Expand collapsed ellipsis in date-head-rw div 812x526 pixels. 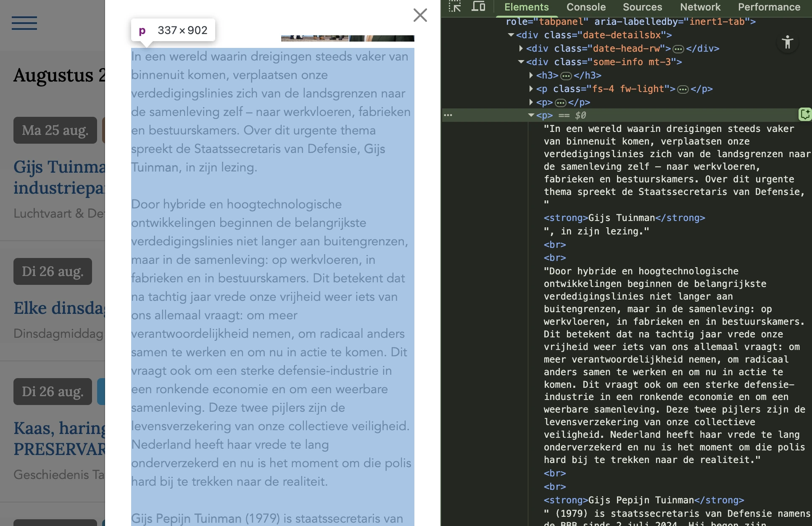pos(678,49)
